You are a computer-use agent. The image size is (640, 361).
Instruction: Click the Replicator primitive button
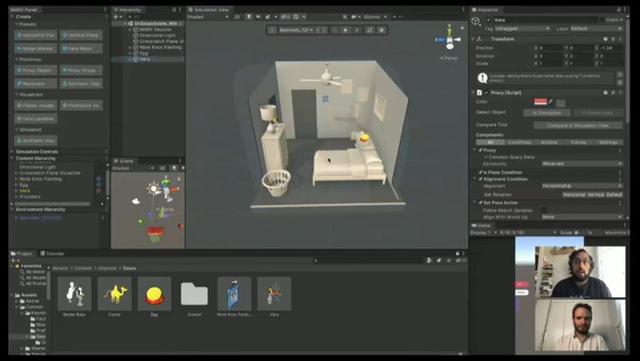click(36, 83)
